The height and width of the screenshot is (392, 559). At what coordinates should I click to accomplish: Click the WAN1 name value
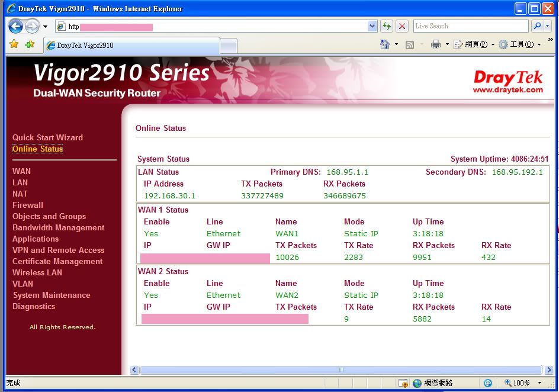(x=287, y=234)
